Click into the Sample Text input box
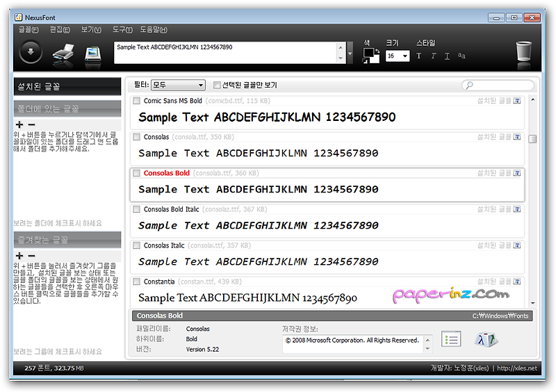 225,53
